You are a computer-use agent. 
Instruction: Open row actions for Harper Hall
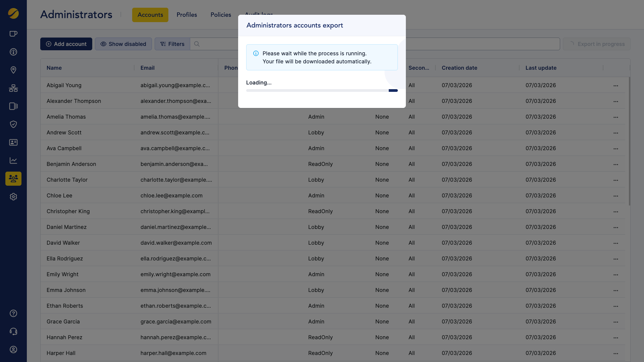click(616, 353)
